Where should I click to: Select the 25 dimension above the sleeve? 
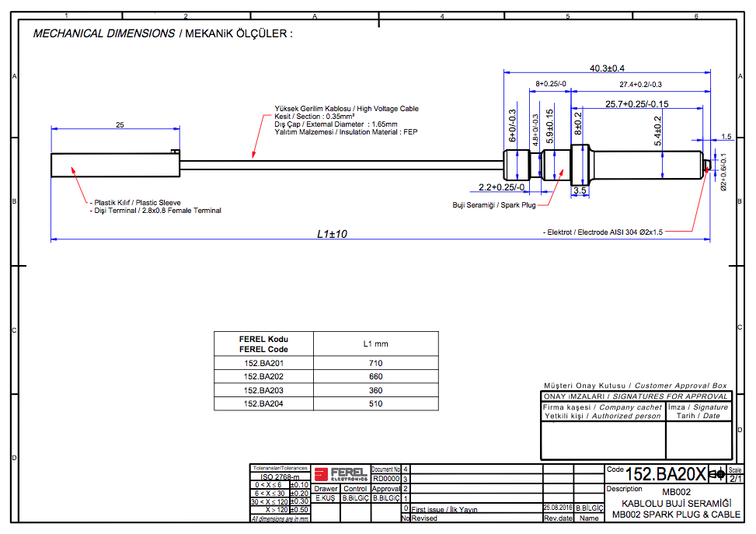coord(120,124)
